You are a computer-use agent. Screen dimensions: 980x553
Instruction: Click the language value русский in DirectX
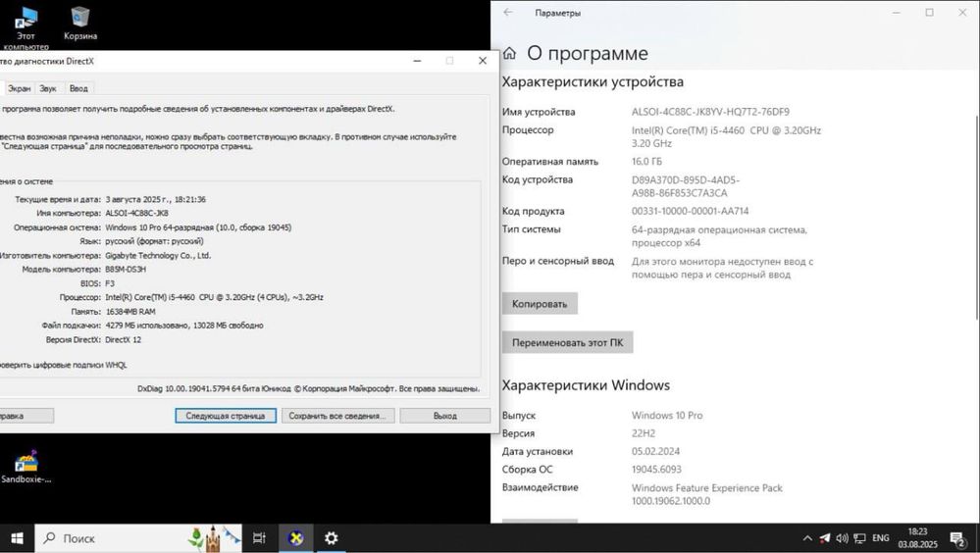154,241
